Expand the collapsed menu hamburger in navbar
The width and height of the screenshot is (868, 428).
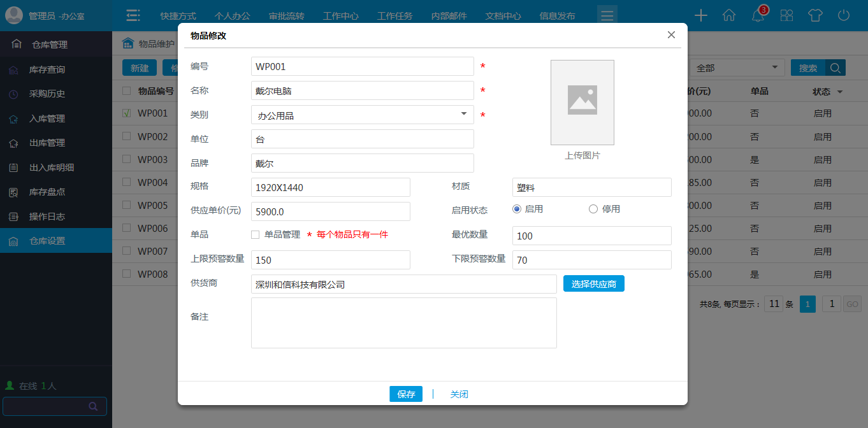point(607,13)
